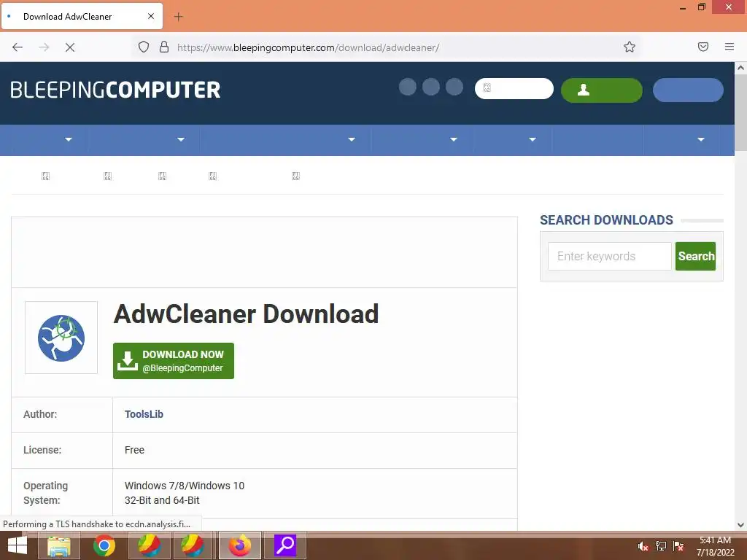
Task: Bookmark this page with the star
Action: 630,47
